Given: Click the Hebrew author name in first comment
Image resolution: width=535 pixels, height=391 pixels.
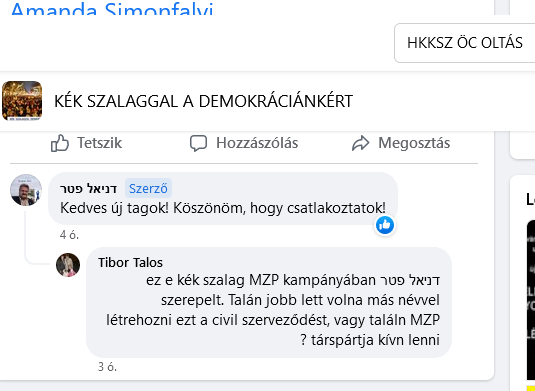Looking at the screenshot, I should pos(89,189).
